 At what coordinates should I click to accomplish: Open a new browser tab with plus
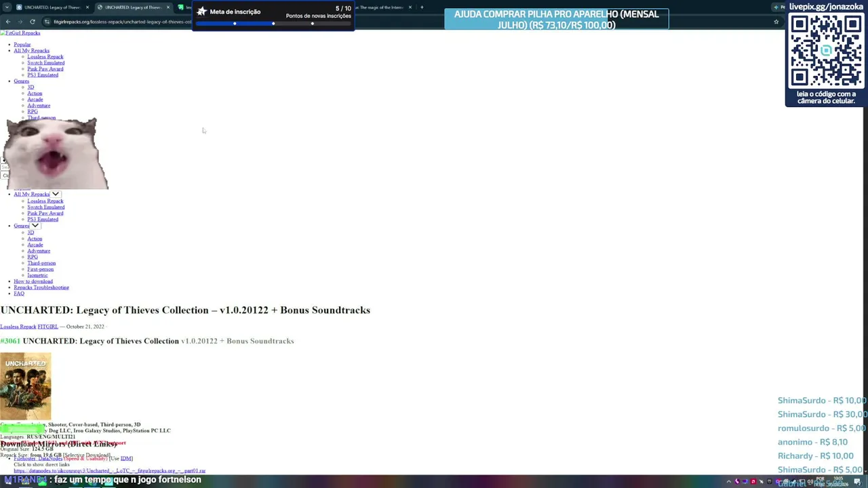pos(422,7)
